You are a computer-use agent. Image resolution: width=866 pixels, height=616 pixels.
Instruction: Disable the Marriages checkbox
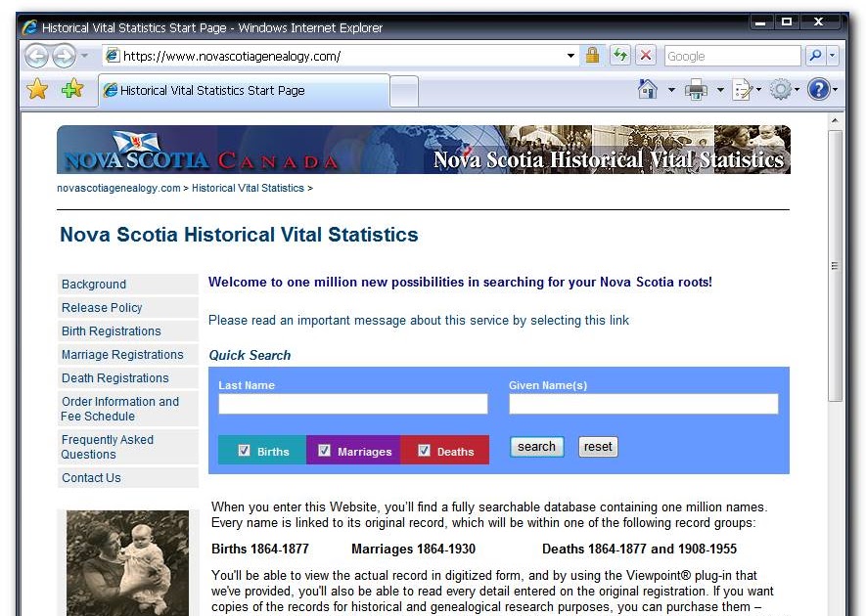(323, 450)
